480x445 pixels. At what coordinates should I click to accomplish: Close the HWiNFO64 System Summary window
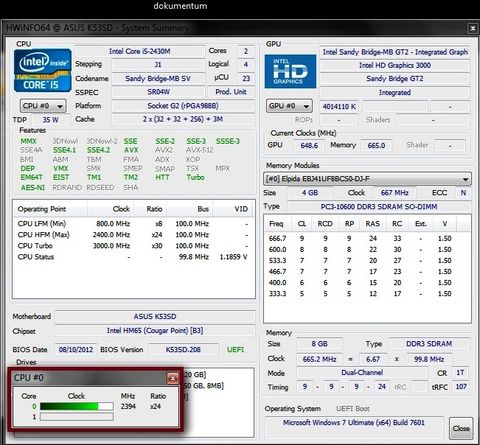(x=473, y=28)
